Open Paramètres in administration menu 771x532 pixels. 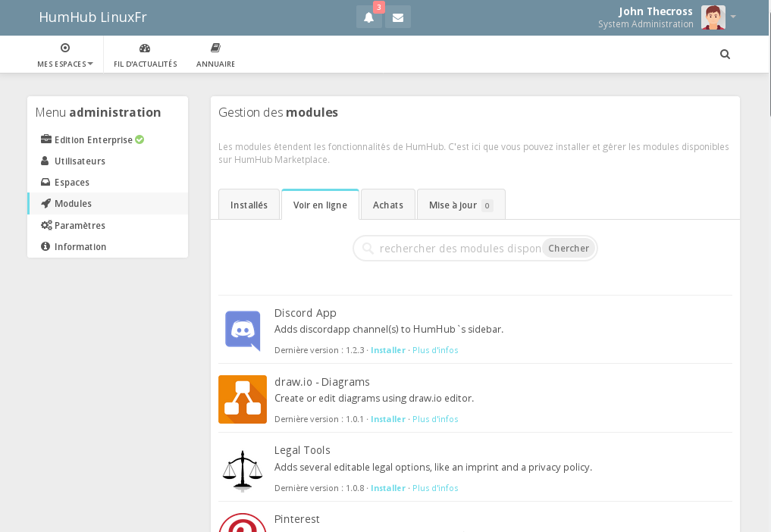pyautogui.click(x=80, y=226)
